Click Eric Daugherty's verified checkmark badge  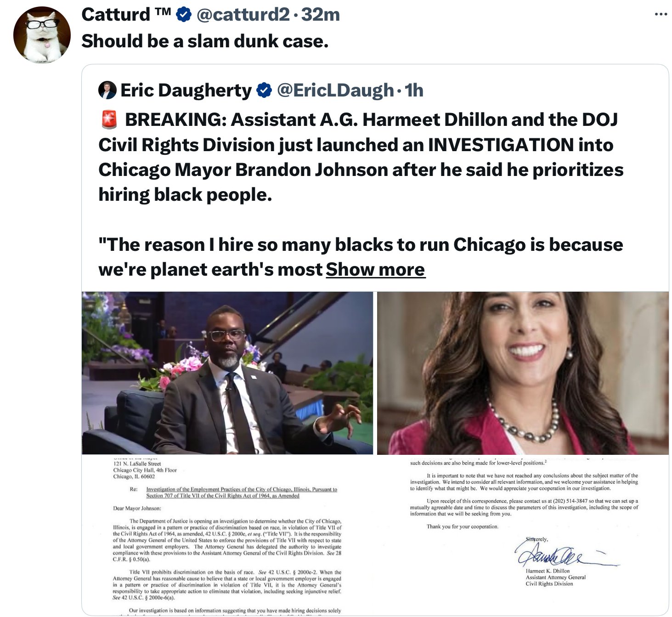(x=264, y=90)
